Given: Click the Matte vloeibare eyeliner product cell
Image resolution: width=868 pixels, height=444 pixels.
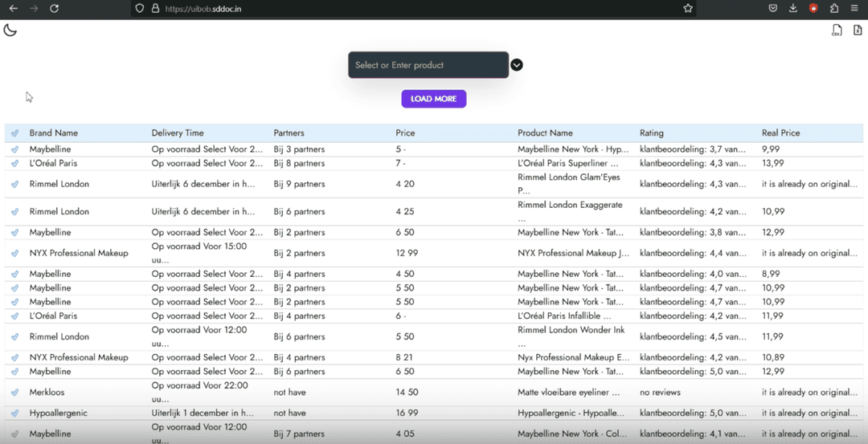Looking at the screenshot, I should click(x=568, y=392).
